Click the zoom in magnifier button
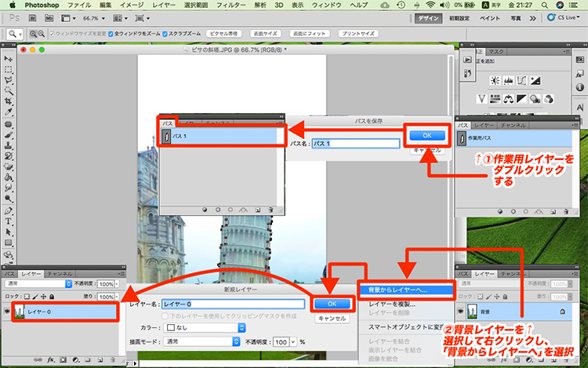 coord(33,34)
